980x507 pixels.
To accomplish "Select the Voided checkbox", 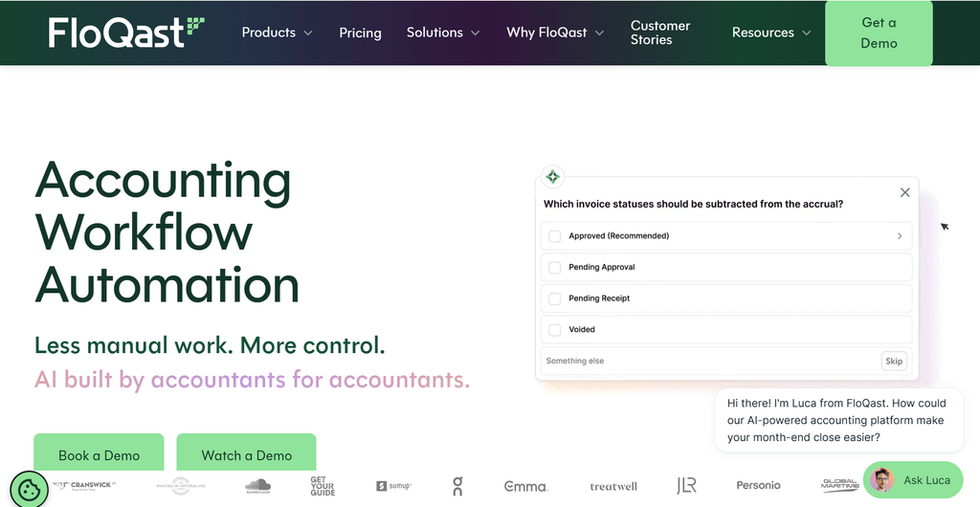I will 554,330.
